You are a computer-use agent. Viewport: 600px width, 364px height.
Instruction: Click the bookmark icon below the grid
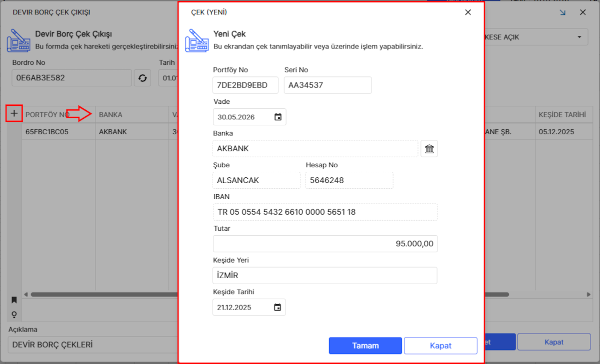pyautogui.click(x=14, y=300)
